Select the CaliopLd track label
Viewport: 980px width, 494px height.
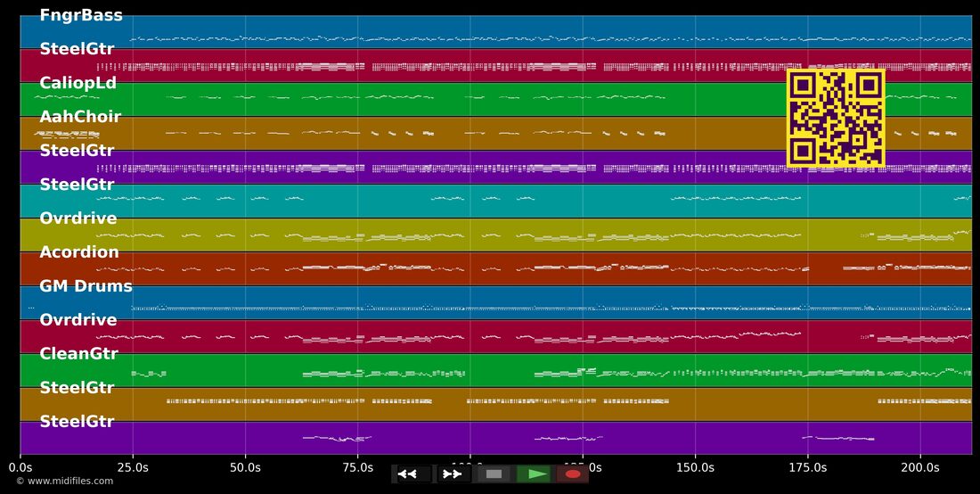[x=78, y=83]
